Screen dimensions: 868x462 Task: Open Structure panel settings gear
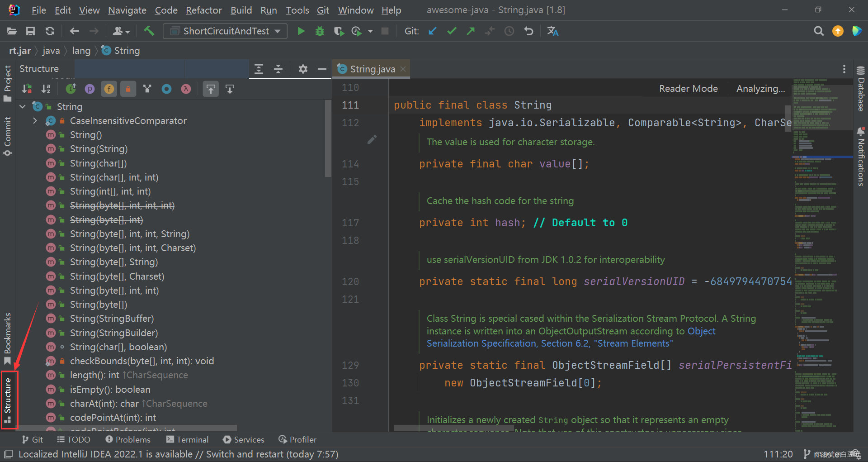(x=303, y=69)
